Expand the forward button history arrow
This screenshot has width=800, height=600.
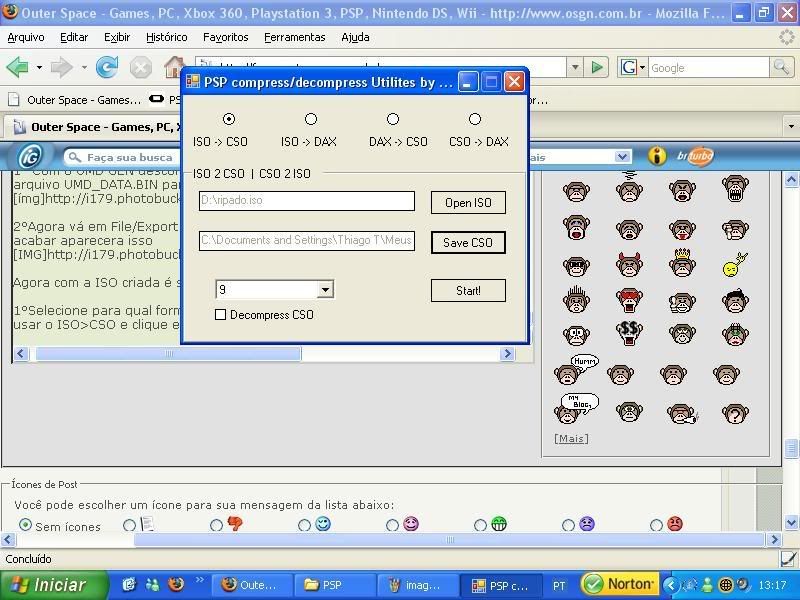point(84,67)
